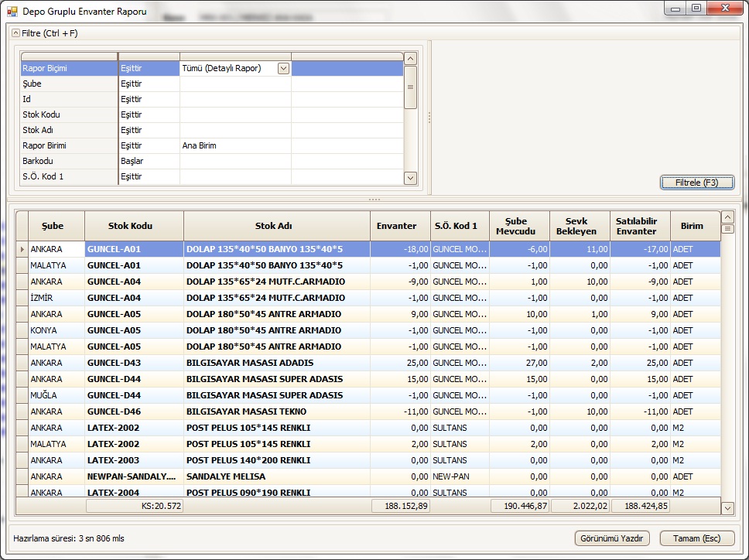749x560 pixels.
Task: Click the 188.424,85 Satılabilir Envanter total
Action: coord(641,506)
